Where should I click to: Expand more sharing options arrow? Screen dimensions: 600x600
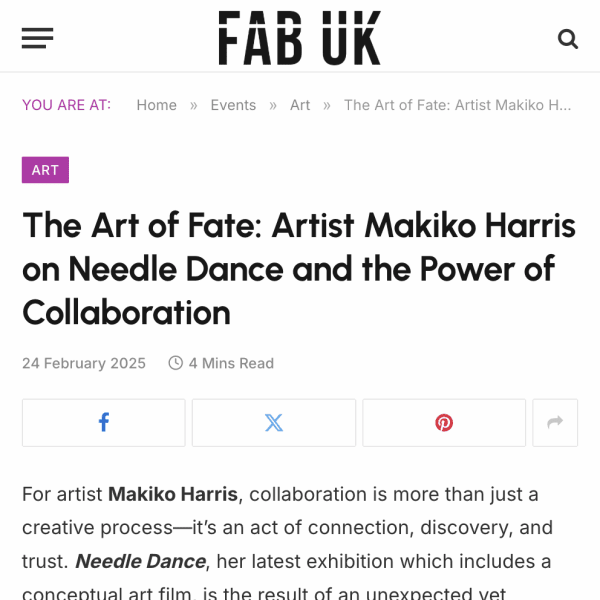click(555, 422)
